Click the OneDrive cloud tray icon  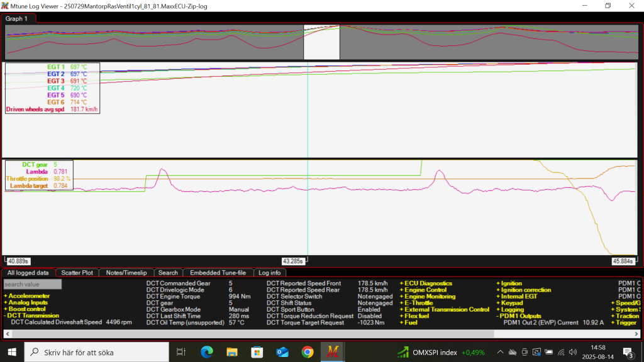pyautogui.click(x=513, y=352)
